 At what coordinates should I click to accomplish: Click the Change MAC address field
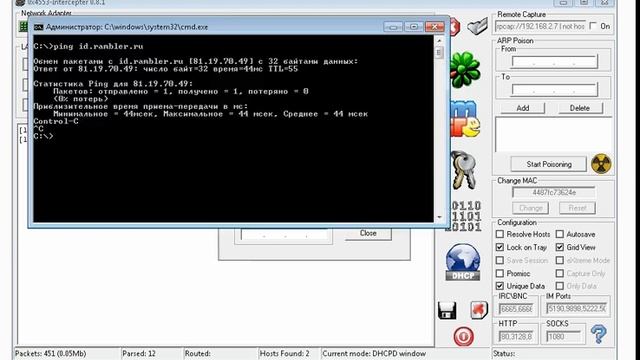click(554, 192)
